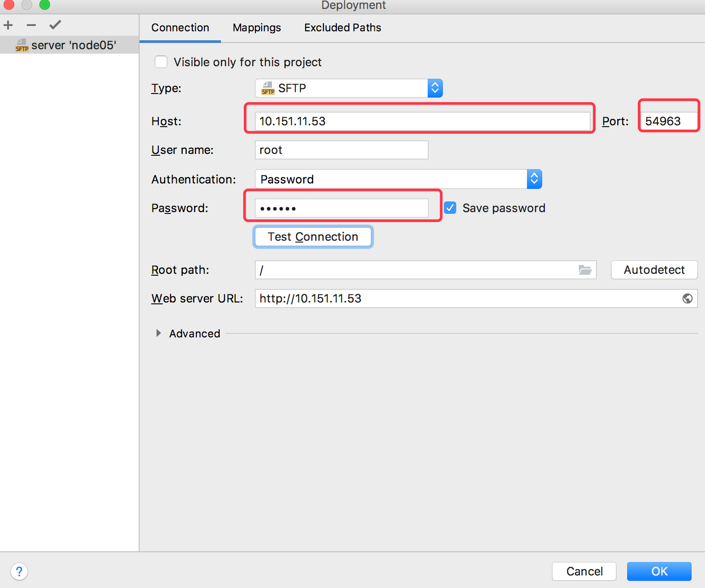Open help with the question mark icon
Screen dimensions: 705x588
(19, 571)
